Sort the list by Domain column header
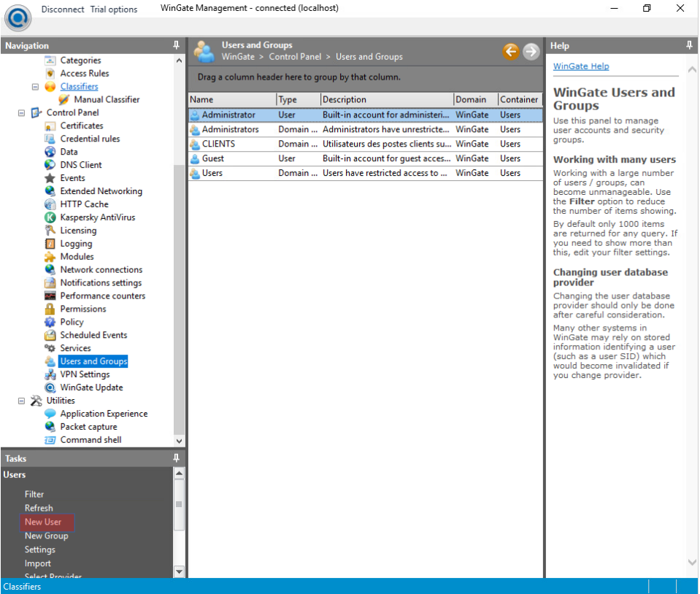The width and height of the screenshot is (700, 594). click(x=471, y=99)
